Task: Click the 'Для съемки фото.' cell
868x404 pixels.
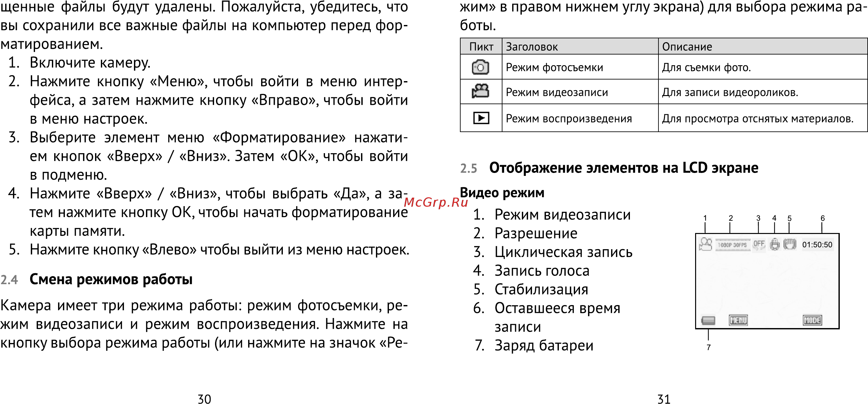Action: point(763,67)
